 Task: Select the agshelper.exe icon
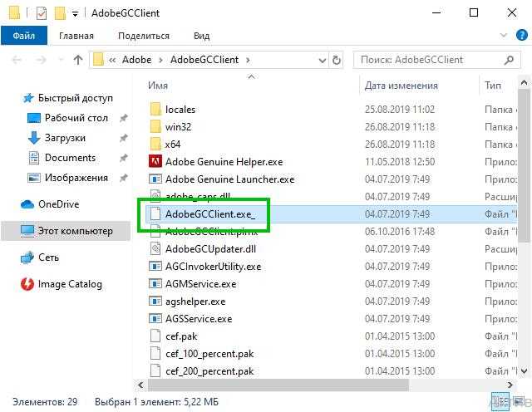click(155, 302)
